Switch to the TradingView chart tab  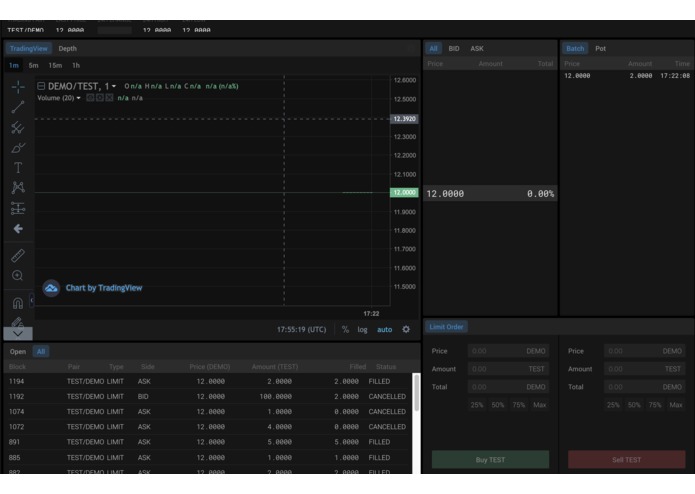(x=29, y=48)
